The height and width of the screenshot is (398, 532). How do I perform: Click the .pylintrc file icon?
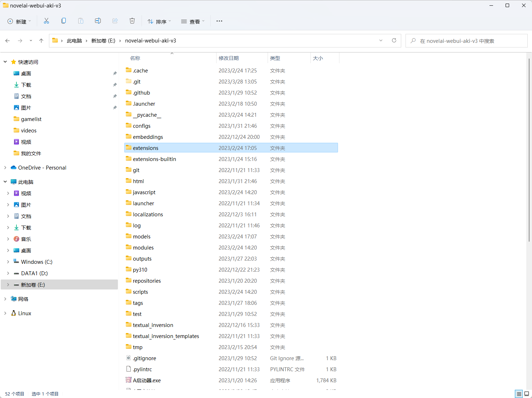pos(129,369)
